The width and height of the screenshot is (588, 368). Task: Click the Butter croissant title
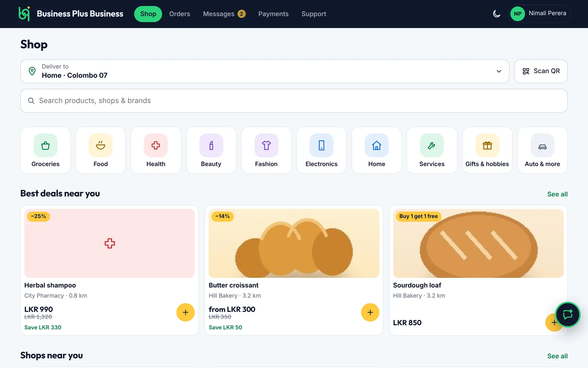(x=234, y=285)
